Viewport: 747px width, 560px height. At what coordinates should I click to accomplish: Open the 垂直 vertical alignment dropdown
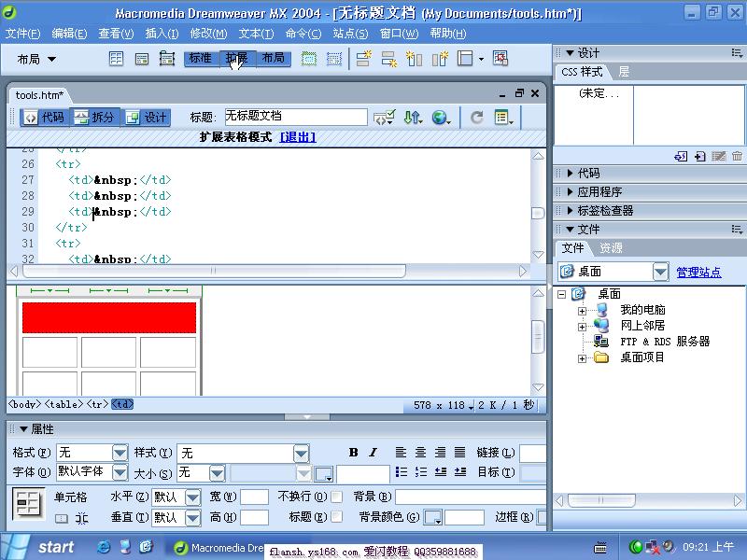point(193,518)
